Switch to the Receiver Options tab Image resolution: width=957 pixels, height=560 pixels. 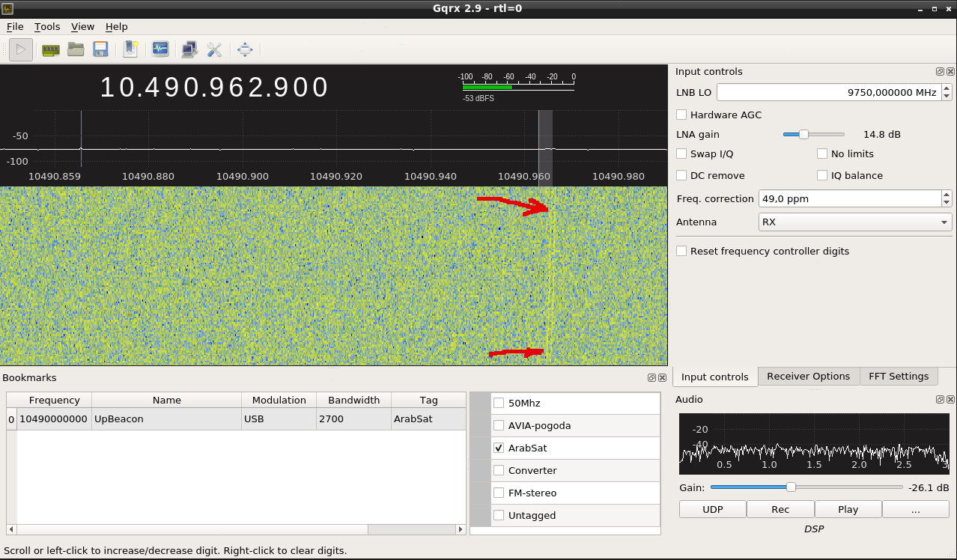808,377
